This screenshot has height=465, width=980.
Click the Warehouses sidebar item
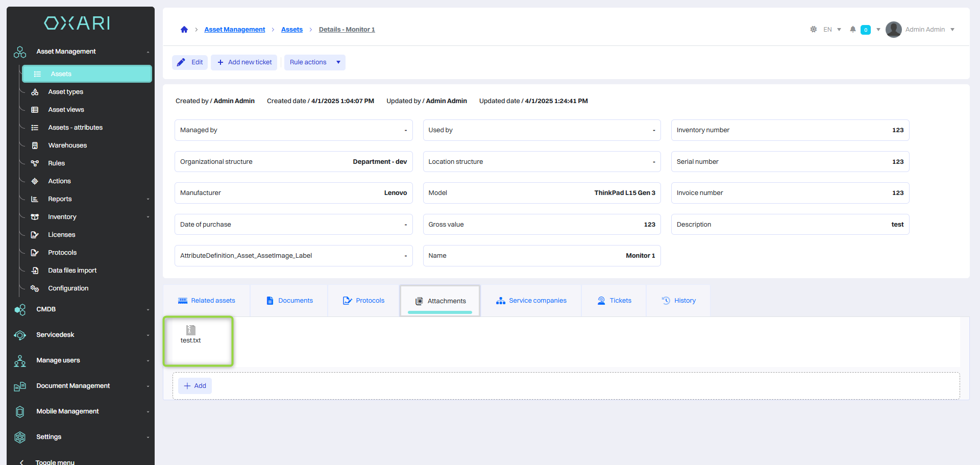(67, 145)
